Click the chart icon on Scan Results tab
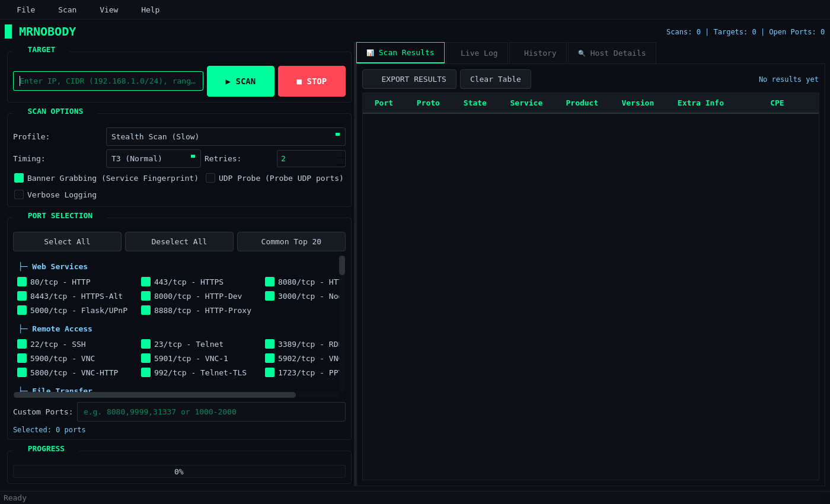The image size is (830, 504). click(x=370, y=53)
